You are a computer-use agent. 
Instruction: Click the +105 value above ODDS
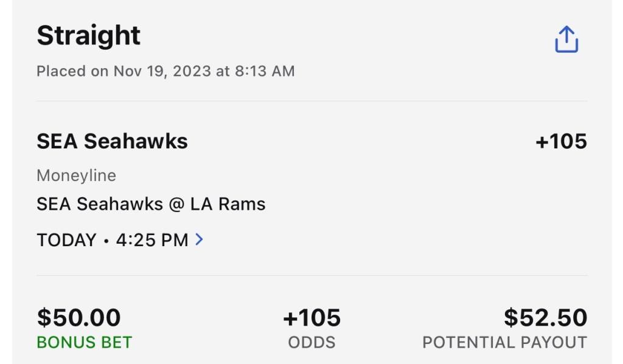click(311, 318)
